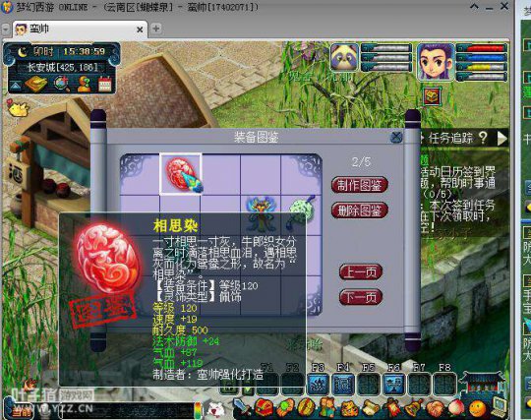Viewport: 531px width, 420px height.
Task: Click the golden bell icon in bottom toolbar
Action: (x=412, y=407)
